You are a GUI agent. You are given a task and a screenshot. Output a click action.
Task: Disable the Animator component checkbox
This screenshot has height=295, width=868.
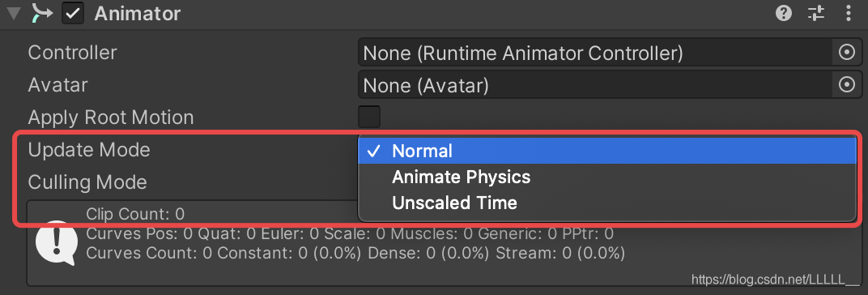(x=73, y=13)
